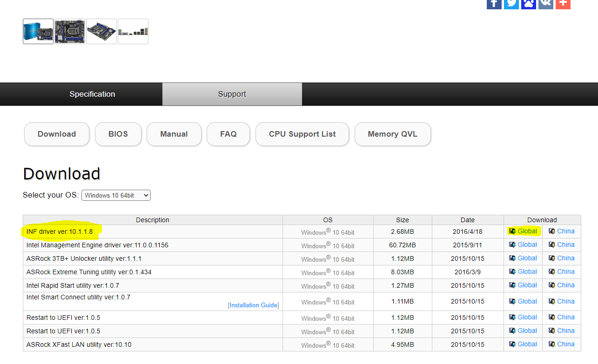Select the first product box thumbnail
The image size is (598, 364).
pos(38,31)
